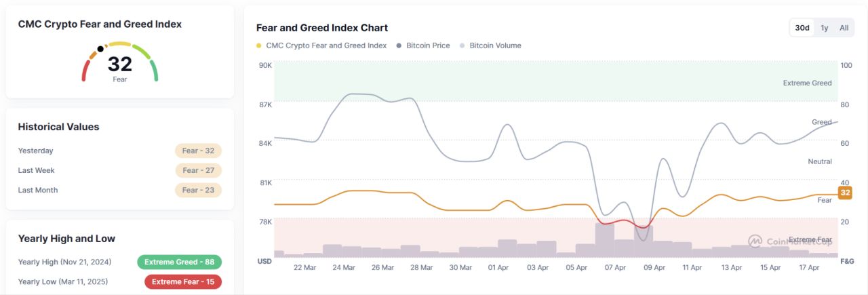Click the tallest volume bar near 07 Apr
This screenshot has height=295, width=868.
(x=604, y=240)
